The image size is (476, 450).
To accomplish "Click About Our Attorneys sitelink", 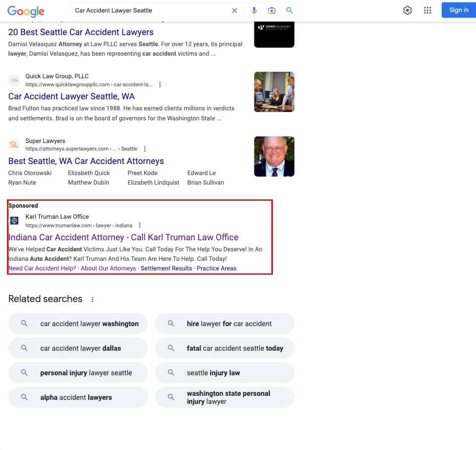I will click(108, 268).
